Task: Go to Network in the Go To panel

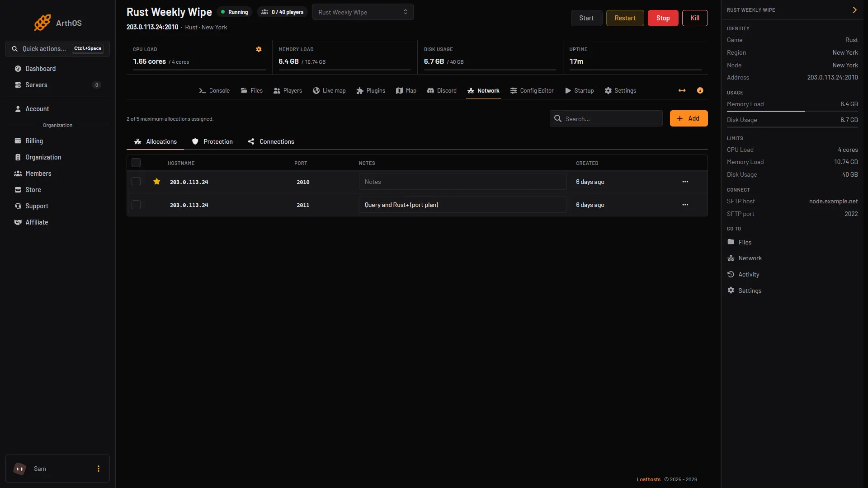Action: (x=744, y=258)
